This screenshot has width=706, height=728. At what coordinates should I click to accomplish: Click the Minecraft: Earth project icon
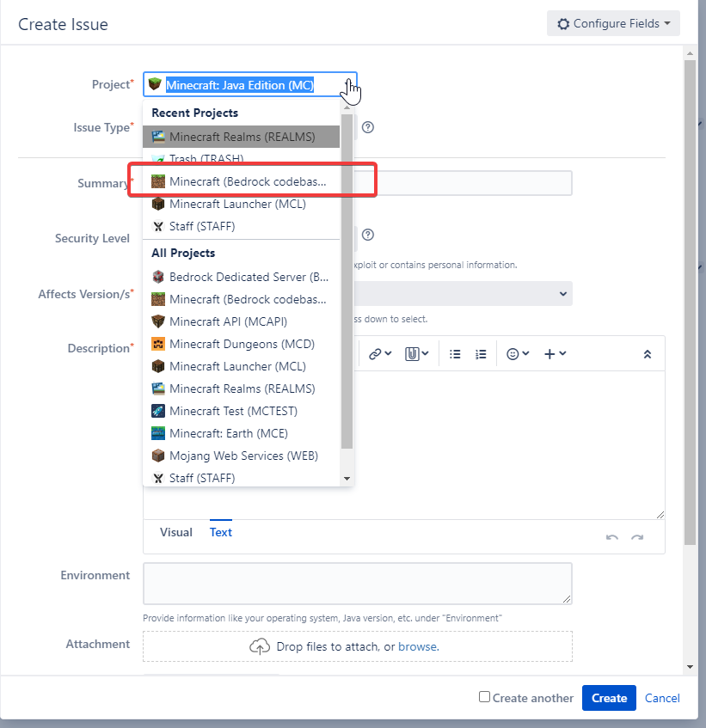point(158,433)
